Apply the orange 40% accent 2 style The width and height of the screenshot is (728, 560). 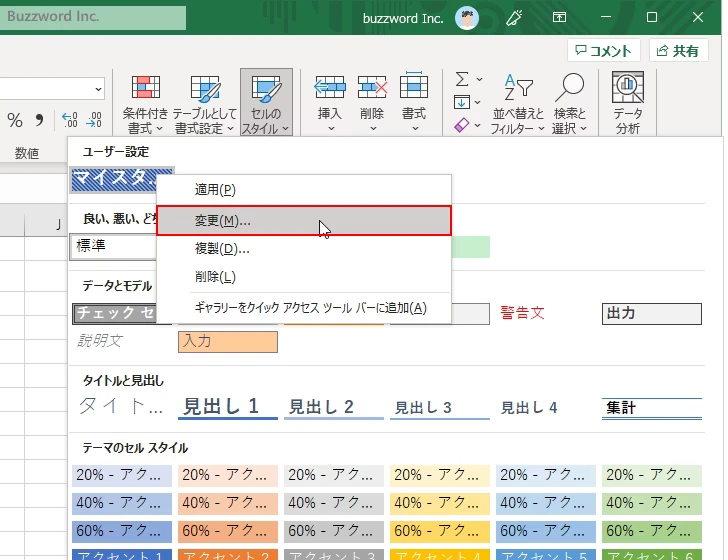point(228,503)
